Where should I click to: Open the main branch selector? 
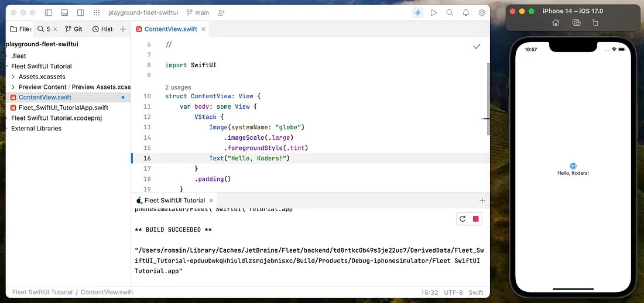197,13
